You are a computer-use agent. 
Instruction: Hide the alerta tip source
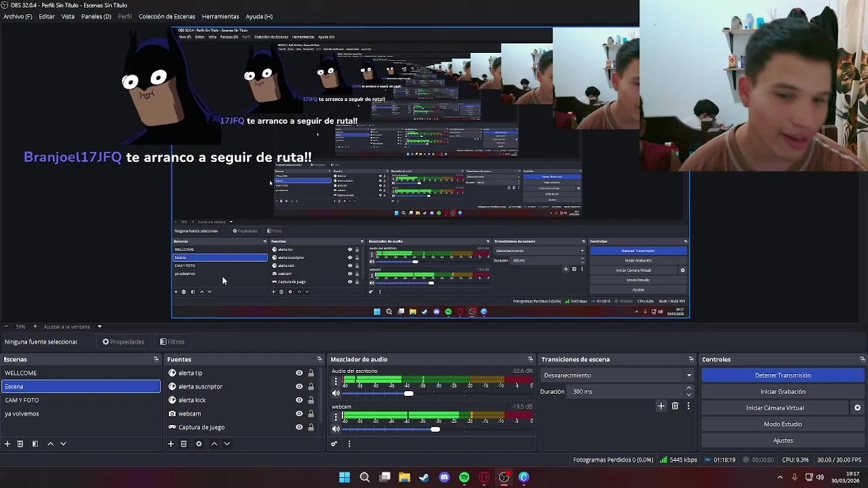coord(299,373)
